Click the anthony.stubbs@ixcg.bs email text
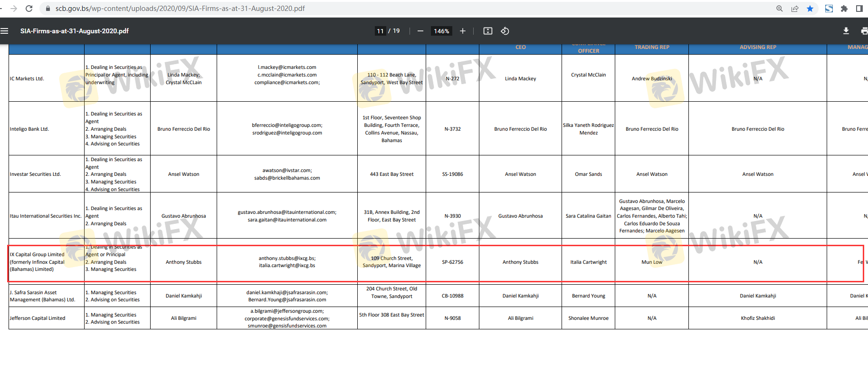 pos(287,258)
